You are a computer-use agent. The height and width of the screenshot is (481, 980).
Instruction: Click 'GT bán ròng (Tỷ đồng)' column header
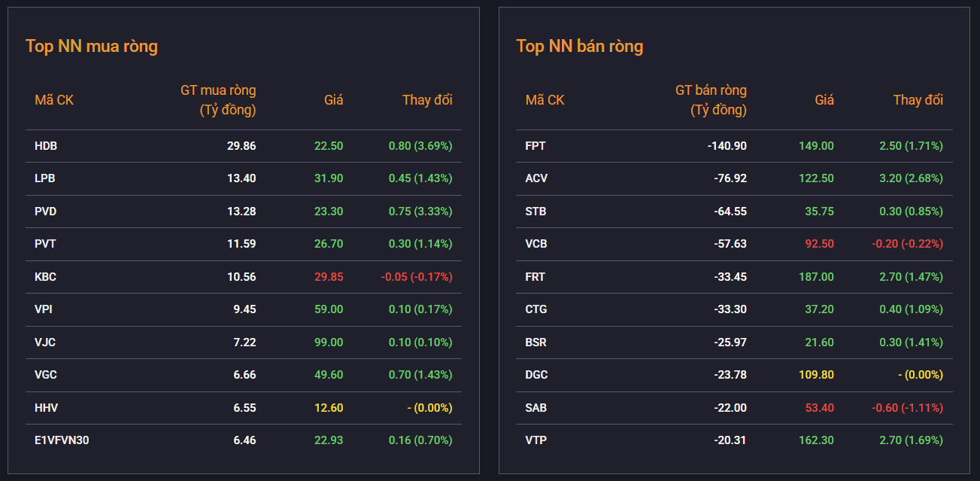point(711,100)
